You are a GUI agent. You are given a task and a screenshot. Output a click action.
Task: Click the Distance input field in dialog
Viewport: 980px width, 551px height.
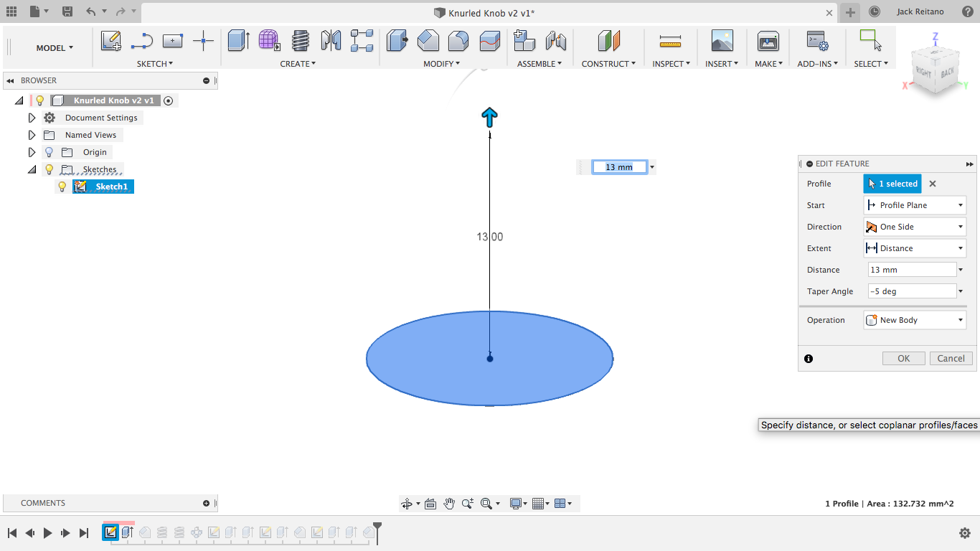[913, 270]
